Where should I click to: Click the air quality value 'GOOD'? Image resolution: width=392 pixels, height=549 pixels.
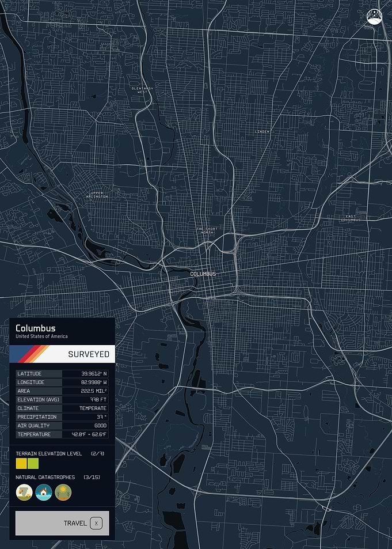point(101,426)
